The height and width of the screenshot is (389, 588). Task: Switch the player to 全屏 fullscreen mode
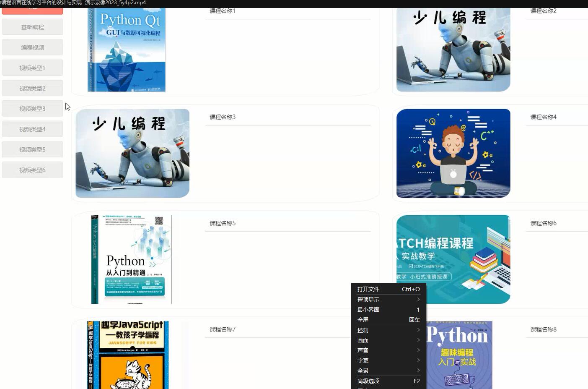tap(363, 320)
